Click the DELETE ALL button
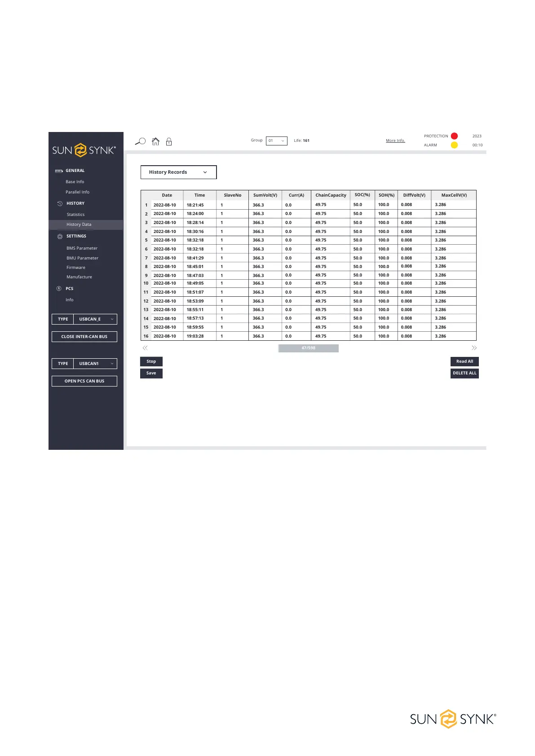Screen dimensions: 535x756 (x=464, y=373)
